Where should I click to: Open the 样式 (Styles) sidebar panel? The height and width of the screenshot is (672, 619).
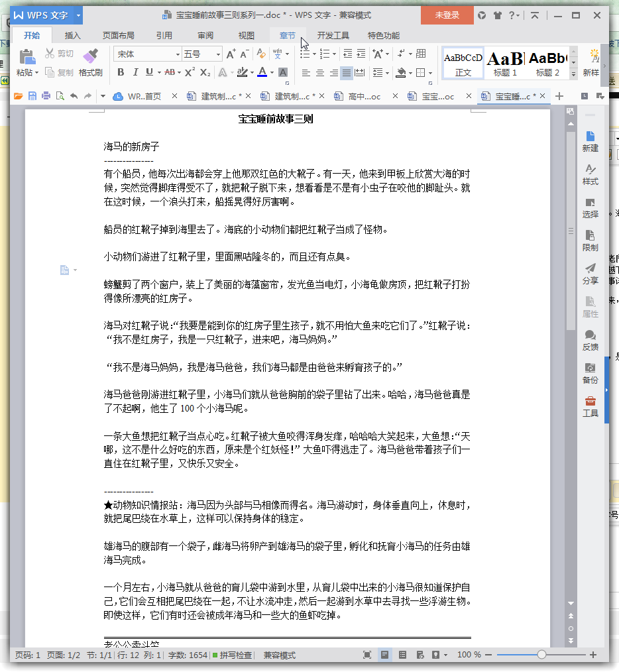click(591, 174)
